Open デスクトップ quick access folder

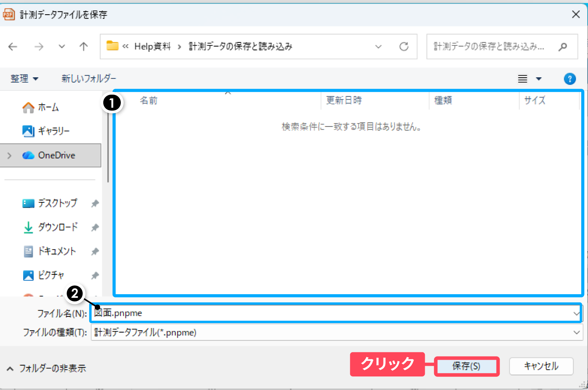click(57, 203)
